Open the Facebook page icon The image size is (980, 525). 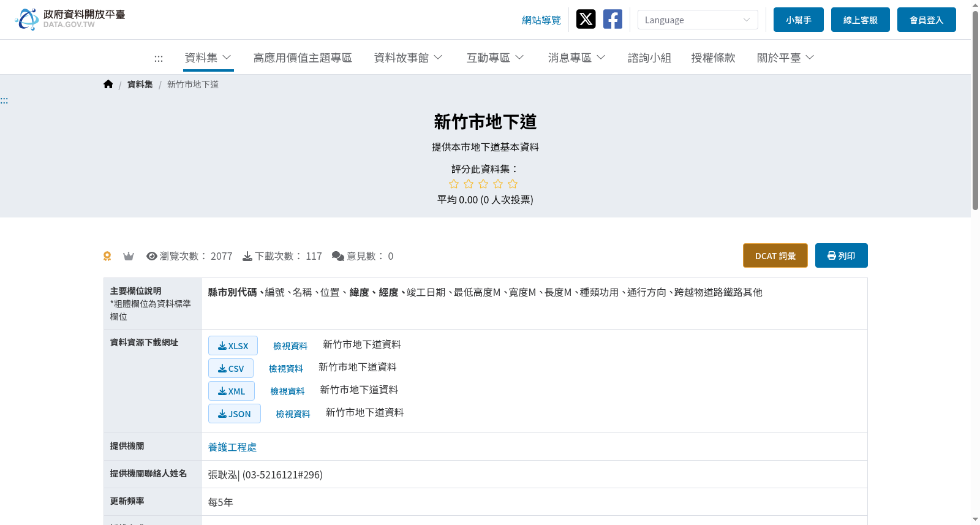pyautogui.click(x=612, y=20)
